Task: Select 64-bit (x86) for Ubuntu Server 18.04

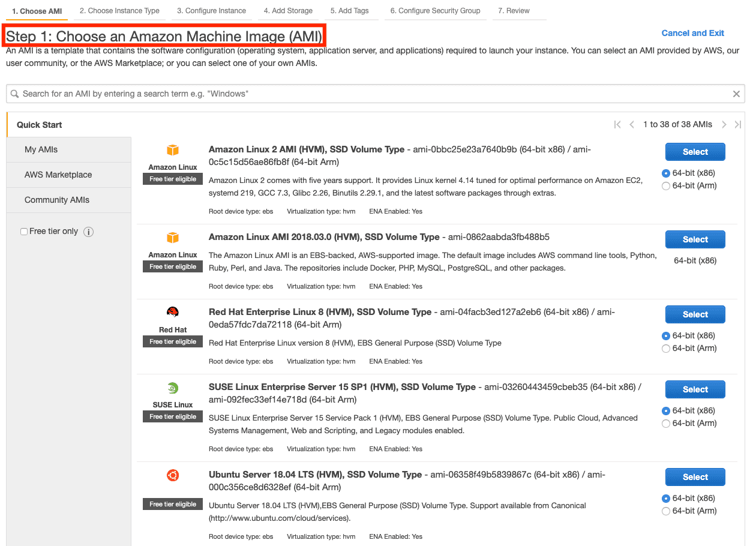Action: coord(666,499)
